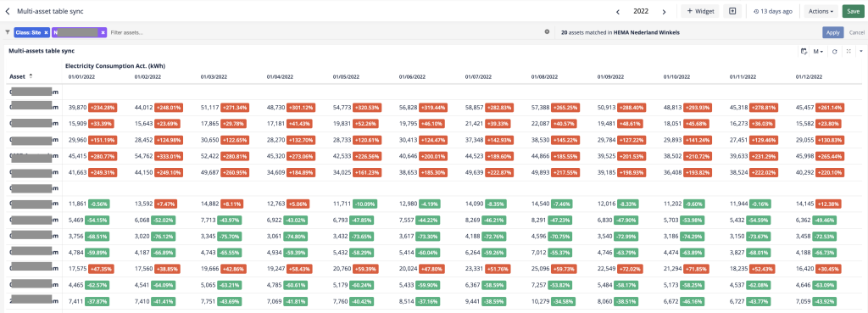Go to previous year before 2022
This screenshot has width=868, height=313.
619,12
